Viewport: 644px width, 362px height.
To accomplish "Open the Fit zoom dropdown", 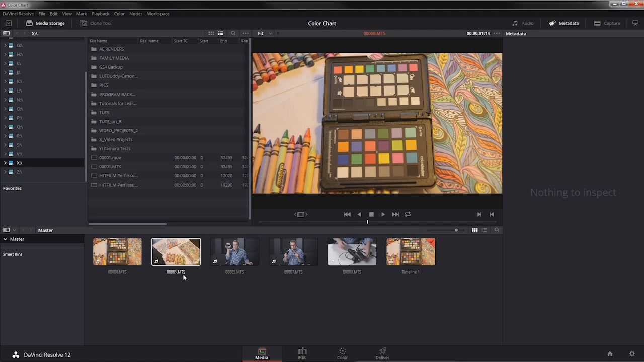I will pos(265,33).
